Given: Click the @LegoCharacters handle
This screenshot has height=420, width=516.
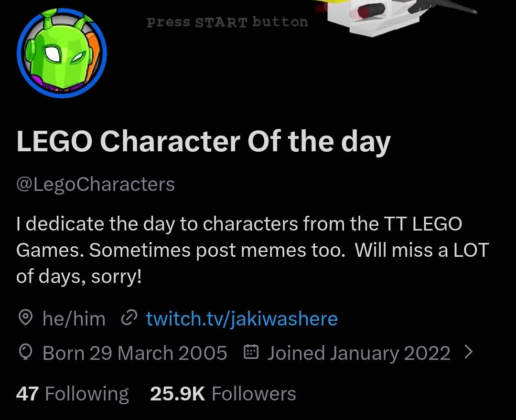Looking at the screenshot, I should point(96,184).
